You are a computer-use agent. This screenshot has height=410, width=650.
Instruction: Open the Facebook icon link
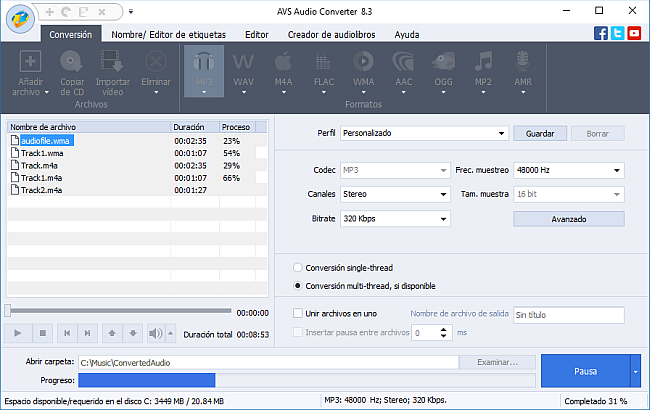[600, 33]
